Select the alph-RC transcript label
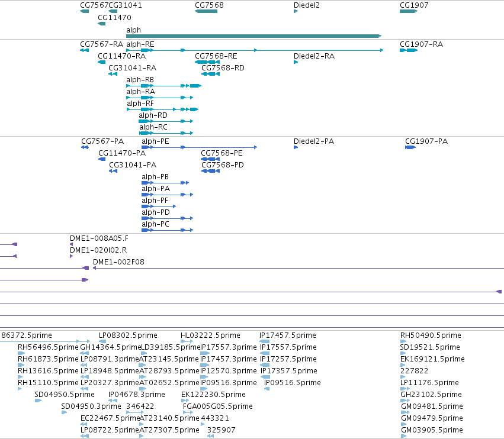Screen dimensions: 504x439 (153, 127)
